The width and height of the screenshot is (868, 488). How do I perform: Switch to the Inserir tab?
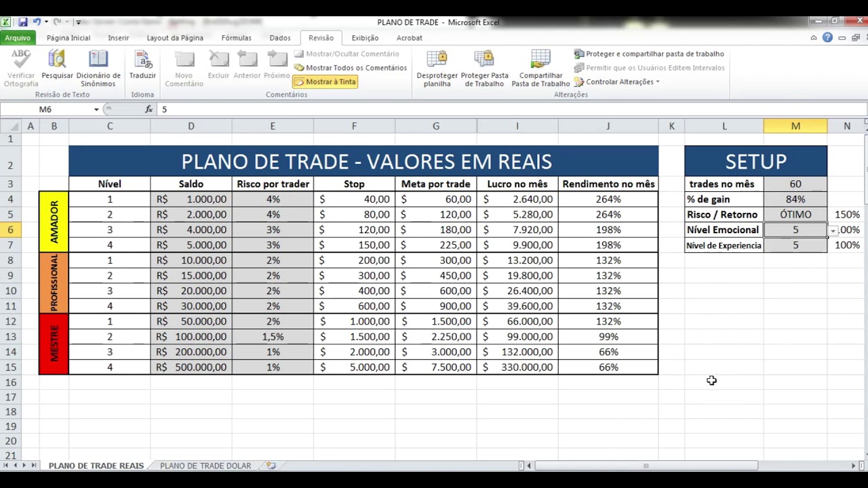pyautogui.click(x=118, y=38)
